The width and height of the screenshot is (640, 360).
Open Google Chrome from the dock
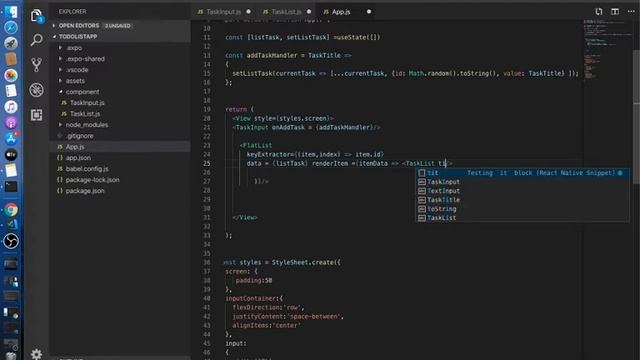11,210
